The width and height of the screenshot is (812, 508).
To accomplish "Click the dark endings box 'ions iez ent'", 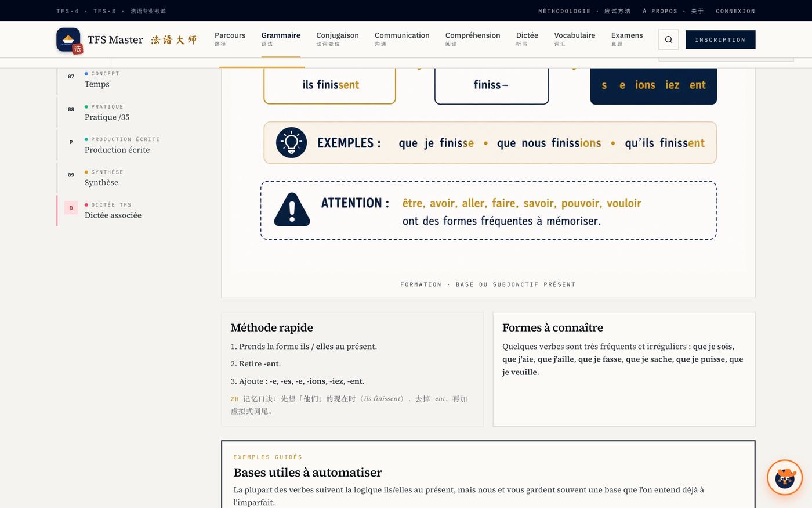I will tap(654, 85).
